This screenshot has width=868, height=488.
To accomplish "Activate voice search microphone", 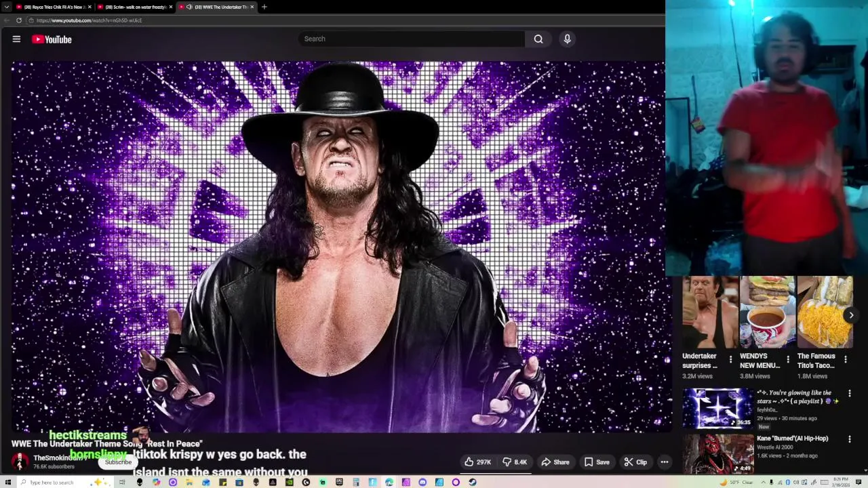I will coord(568,39).
